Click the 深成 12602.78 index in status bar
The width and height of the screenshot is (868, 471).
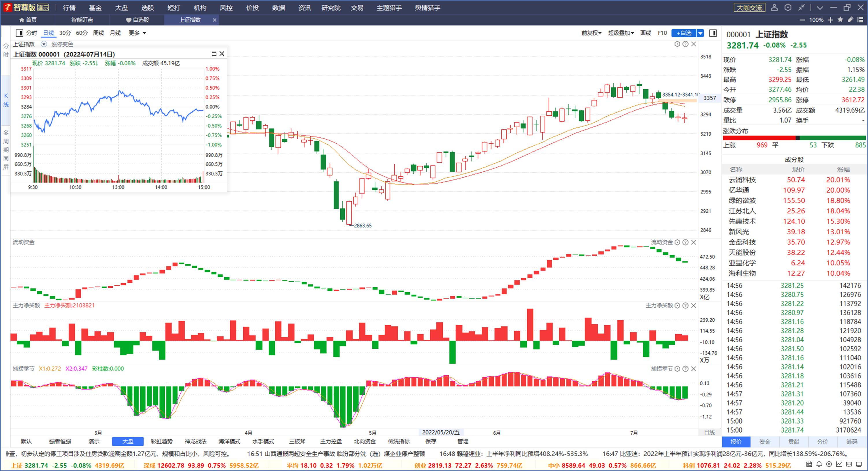[201, 466]
